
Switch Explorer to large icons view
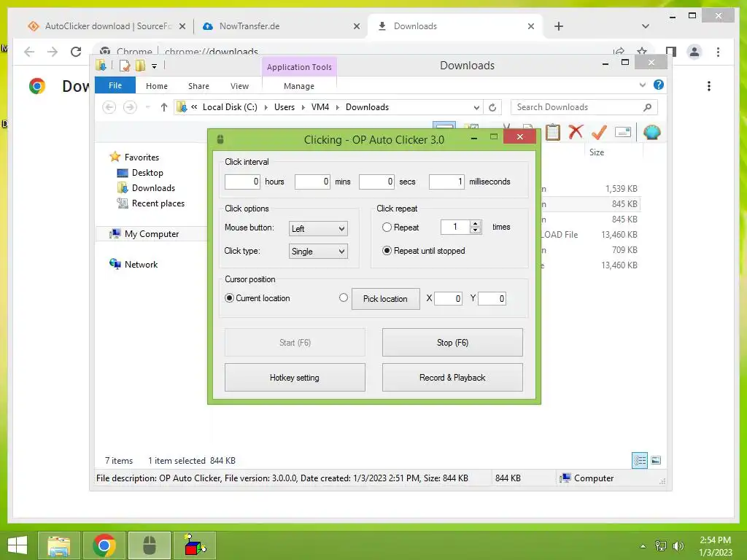click(x=656, y=460)
